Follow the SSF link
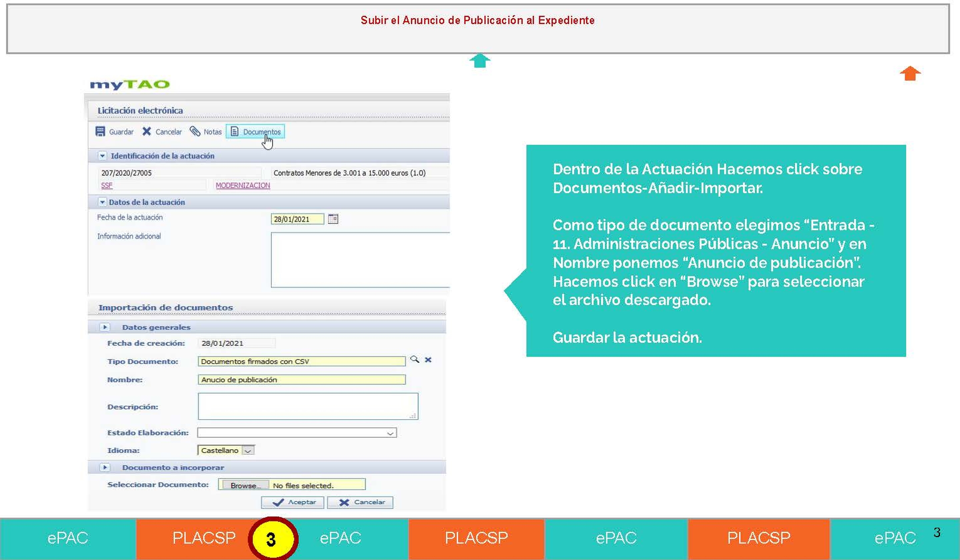Image resolution: width=960 pixels, height=560 pixels. pyautogui.click(x=107, y=185)
